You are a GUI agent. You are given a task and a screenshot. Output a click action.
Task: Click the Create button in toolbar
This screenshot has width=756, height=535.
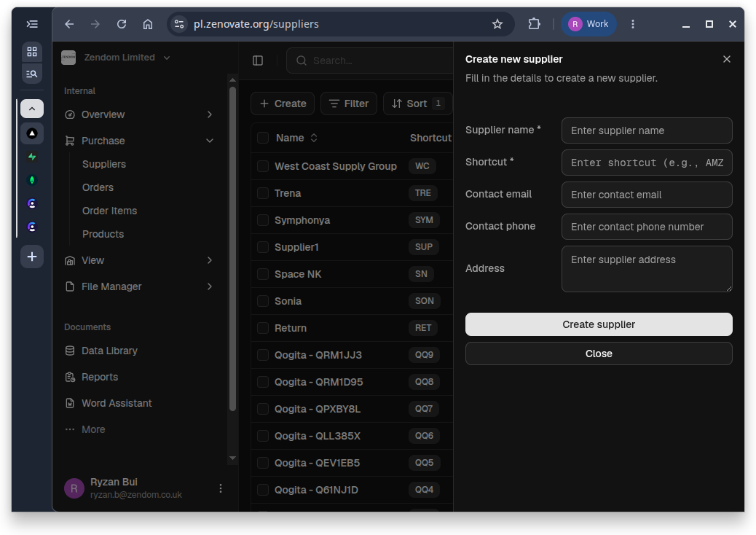[283, 104]
